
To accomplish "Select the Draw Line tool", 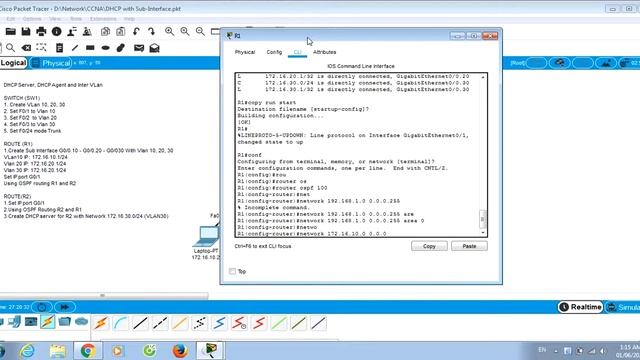I will coord(75,48).
